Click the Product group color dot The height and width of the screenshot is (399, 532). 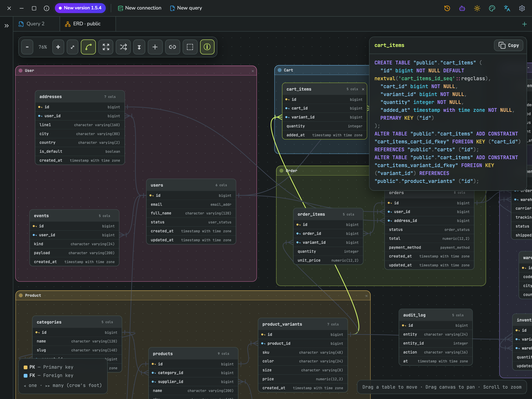coord(21,295)
